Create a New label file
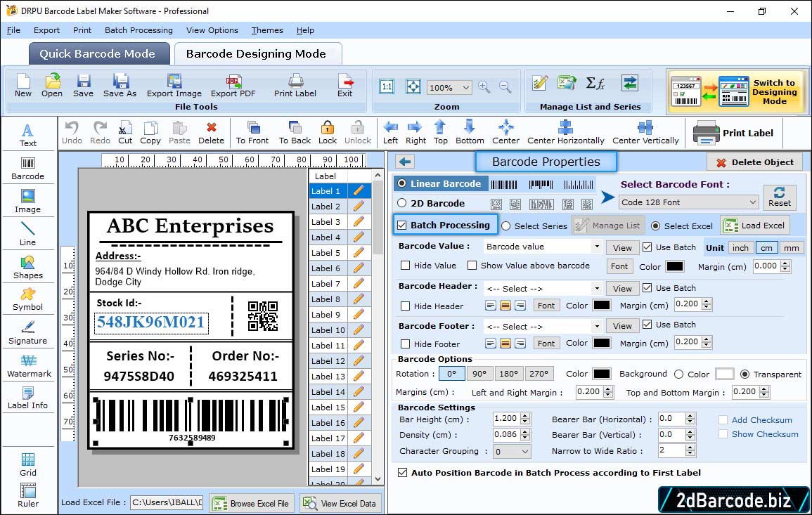This screenshot has width=812, height=515. pyautogui.click(x=22, y=86)
